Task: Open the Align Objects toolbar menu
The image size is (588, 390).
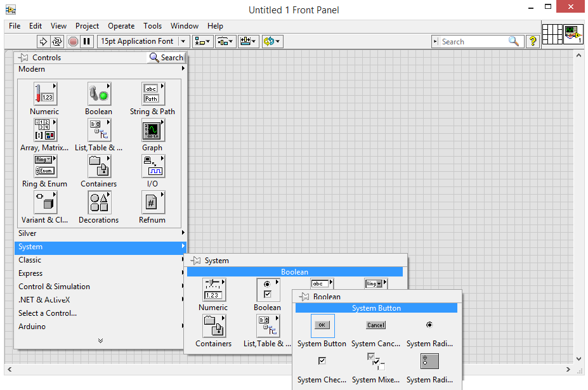Action: (x=202, y=41)
